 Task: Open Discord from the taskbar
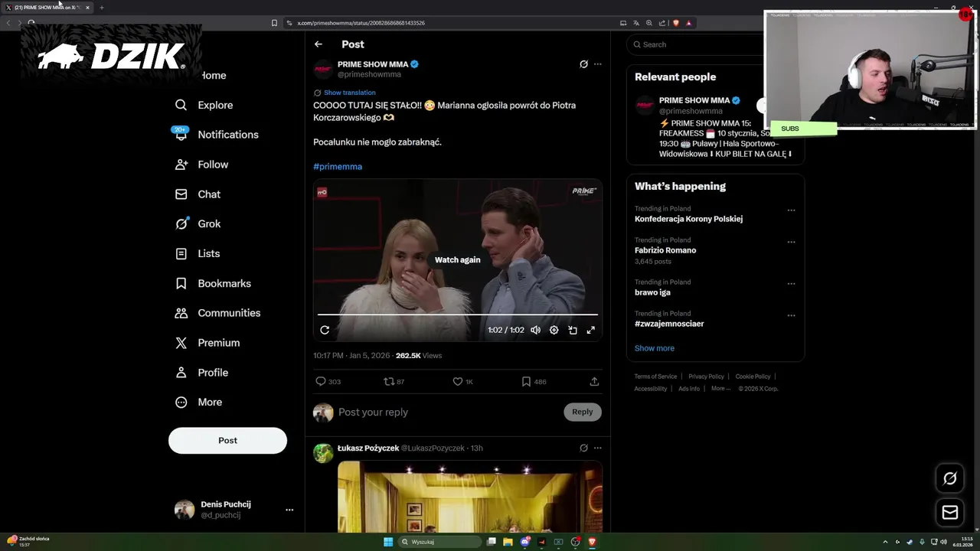point(524,542)
